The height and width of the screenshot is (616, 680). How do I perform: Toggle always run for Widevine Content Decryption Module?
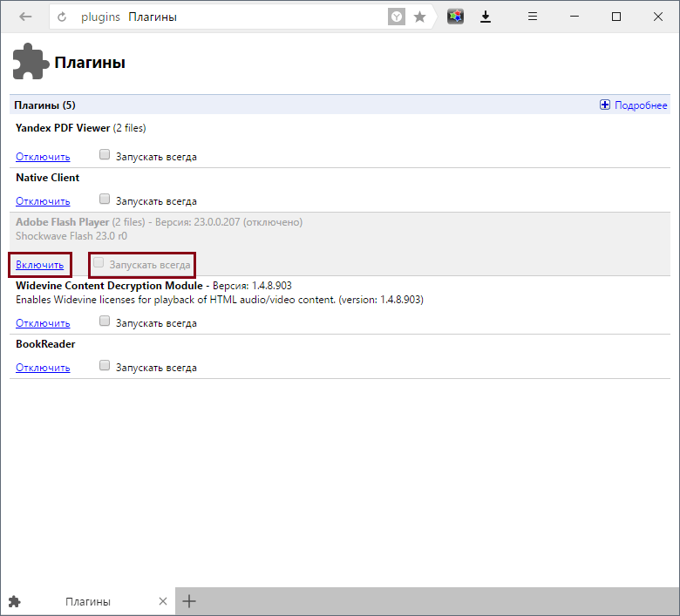pyautogui.click(x=105, y=322)
